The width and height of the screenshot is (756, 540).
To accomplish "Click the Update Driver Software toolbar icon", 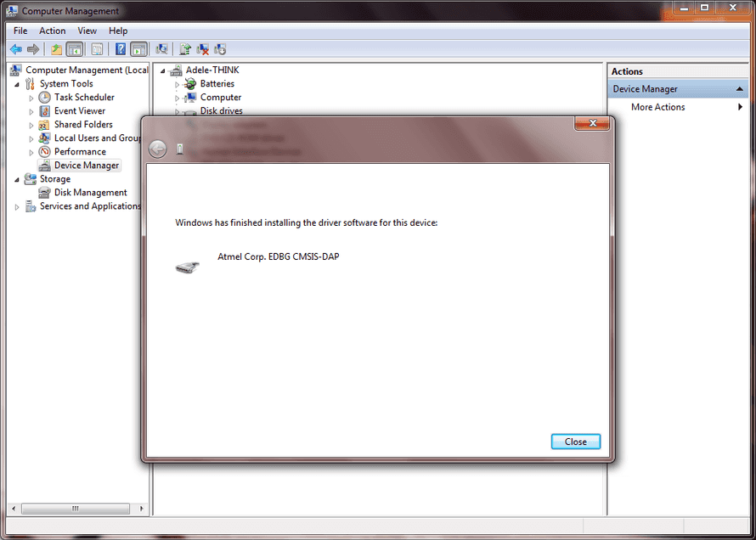I will point(184,49).
